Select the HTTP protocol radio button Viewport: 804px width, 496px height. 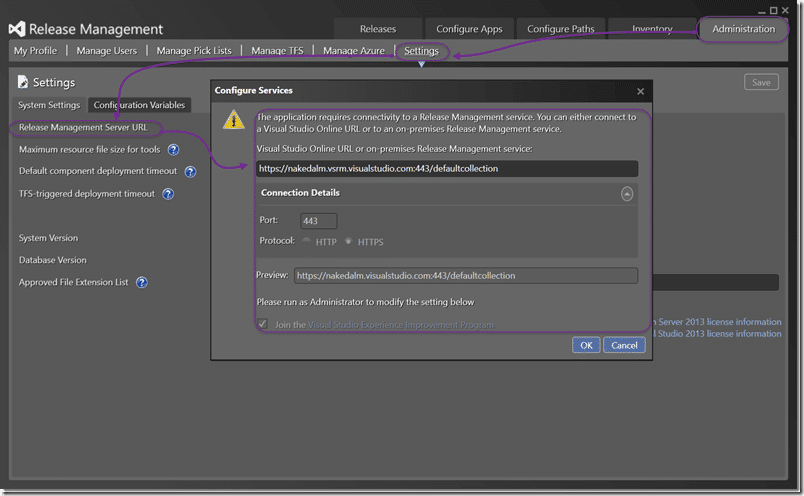tap(307, 241)
